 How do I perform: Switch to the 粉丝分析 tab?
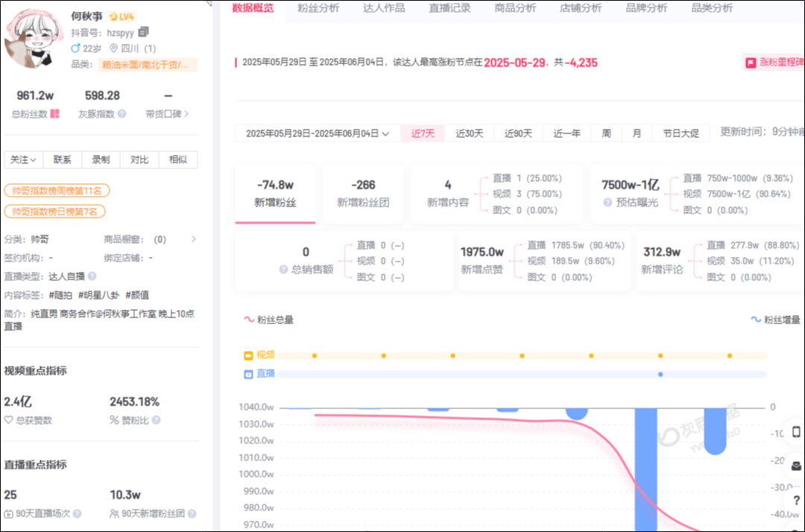318,8
